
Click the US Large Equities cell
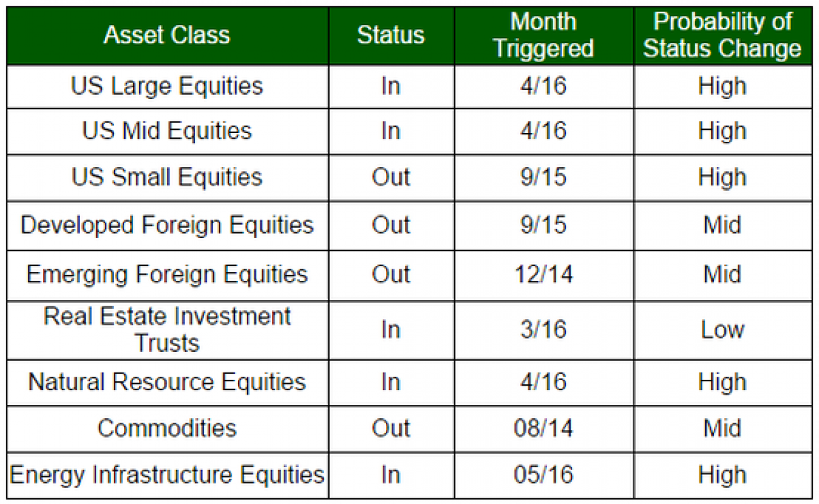167,86
